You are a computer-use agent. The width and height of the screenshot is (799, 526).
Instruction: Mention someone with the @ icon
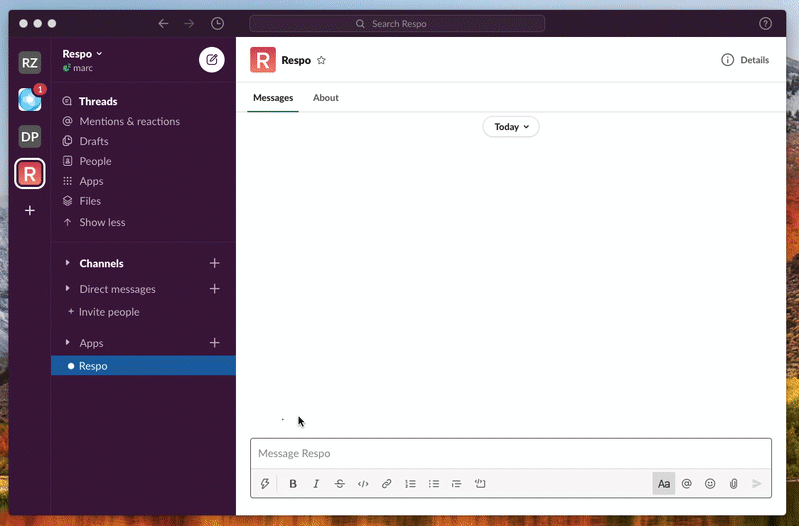pos(686,484)
